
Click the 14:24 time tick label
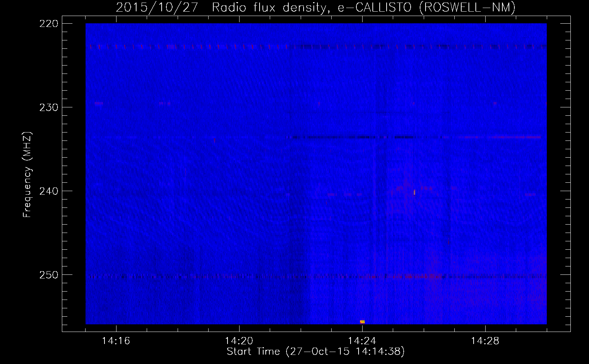coord(362,341)
